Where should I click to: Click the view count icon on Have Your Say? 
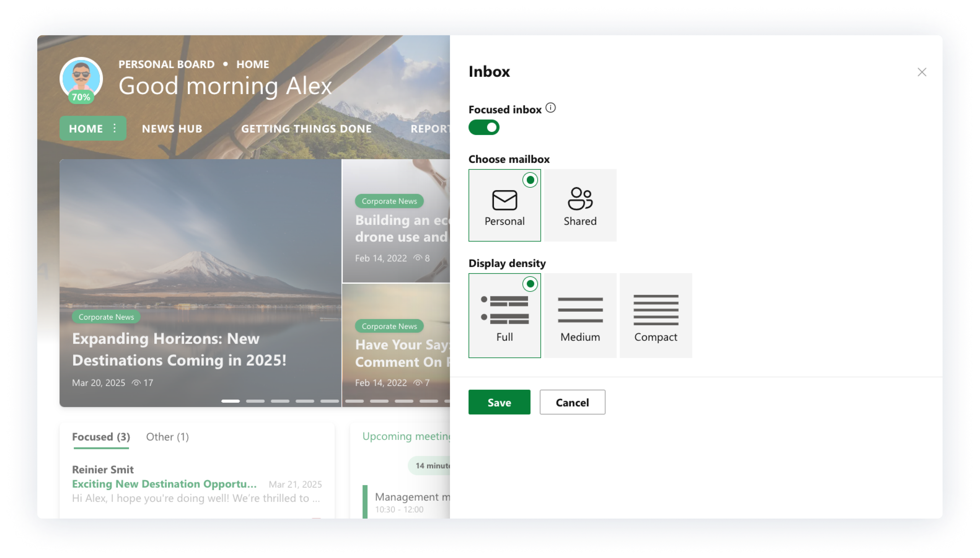[418, 382]
